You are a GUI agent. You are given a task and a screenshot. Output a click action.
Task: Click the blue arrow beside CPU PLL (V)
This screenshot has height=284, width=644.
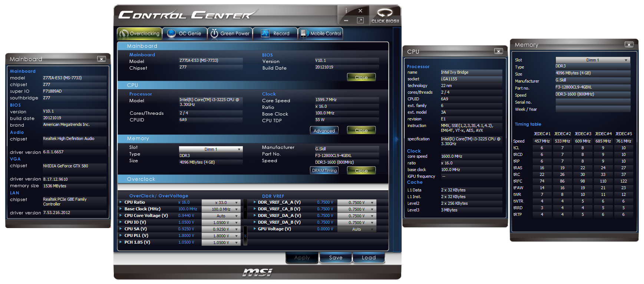(120, 235)
